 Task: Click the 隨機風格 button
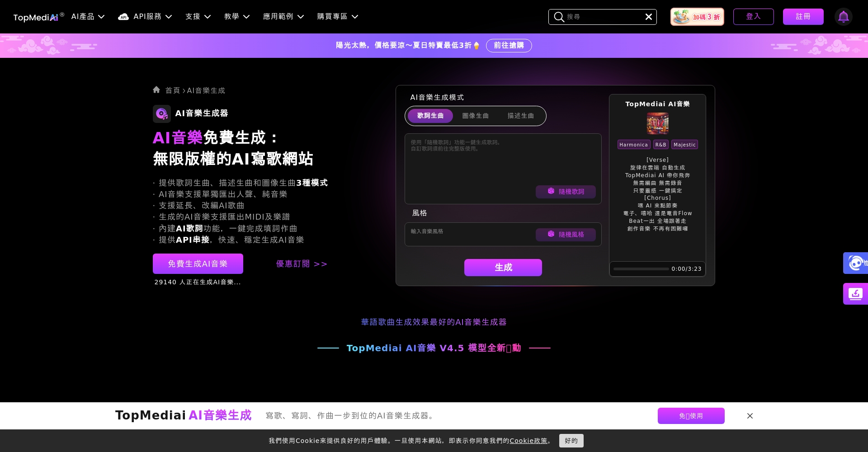[566, 235]
